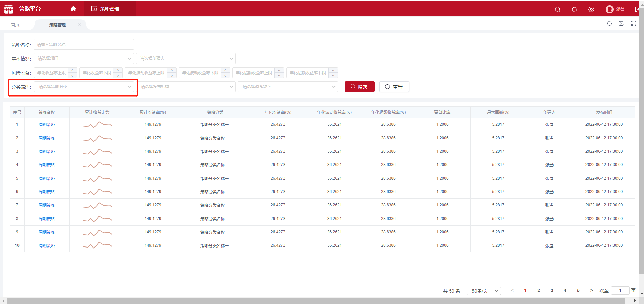Decrease 年化收益率下限 with down arrow
Viewport: 644px width, 304px height.
pyautogui.click(x=118, y=75)
